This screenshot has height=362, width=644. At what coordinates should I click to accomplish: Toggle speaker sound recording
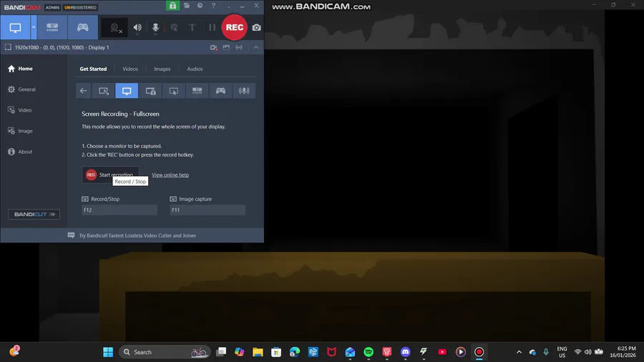click(x=137, y=27)
